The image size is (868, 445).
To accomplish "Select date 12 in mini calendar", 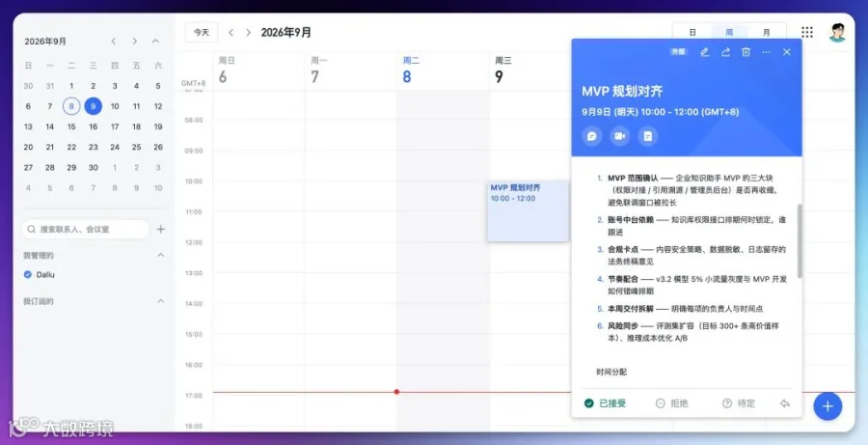I will pyautogui.click(x=158, y=106).
